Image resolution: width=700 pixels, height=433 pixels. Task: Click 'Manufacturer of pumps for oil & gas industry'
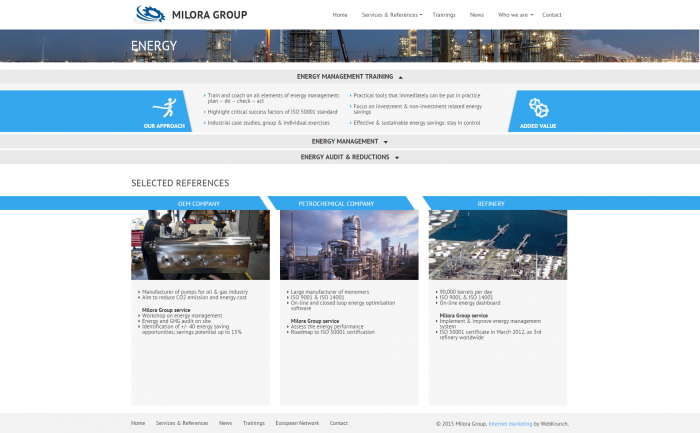[195, 292]
